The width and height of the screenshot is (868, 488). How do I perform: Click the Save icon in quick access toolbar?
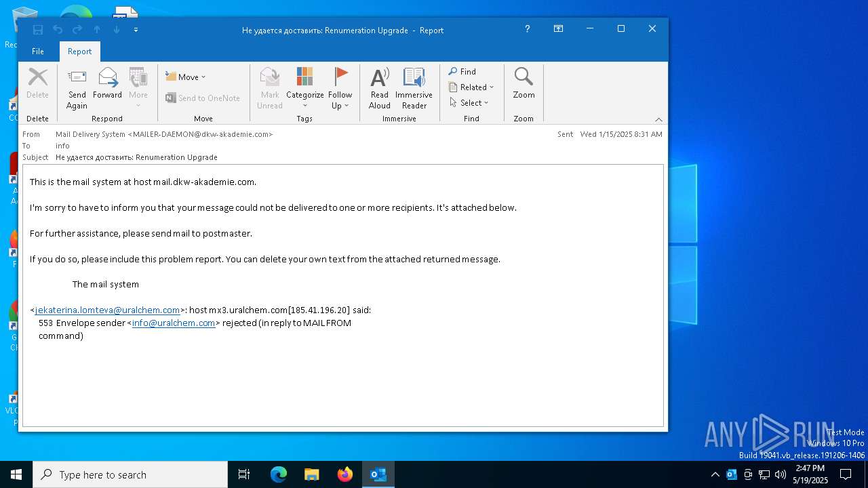pyautogui.click(x=38, y=30)
